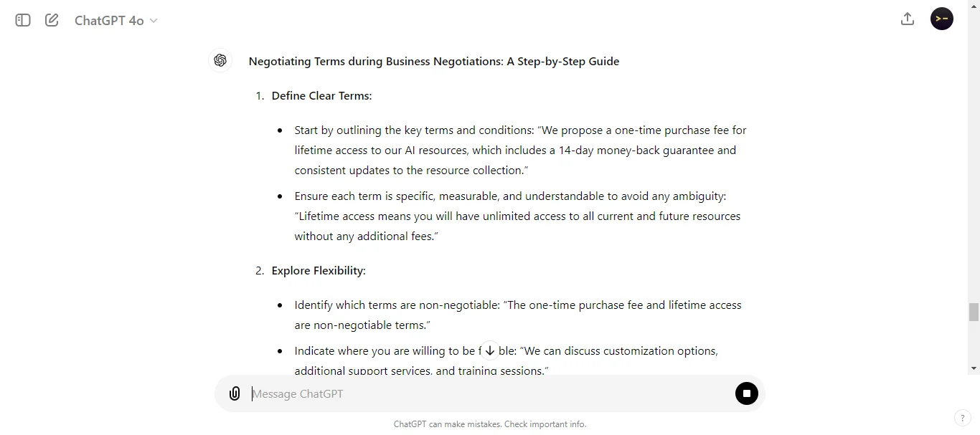The image size is (980, 435).
Task: Open the account menu from the avatar
Action: 941,19
